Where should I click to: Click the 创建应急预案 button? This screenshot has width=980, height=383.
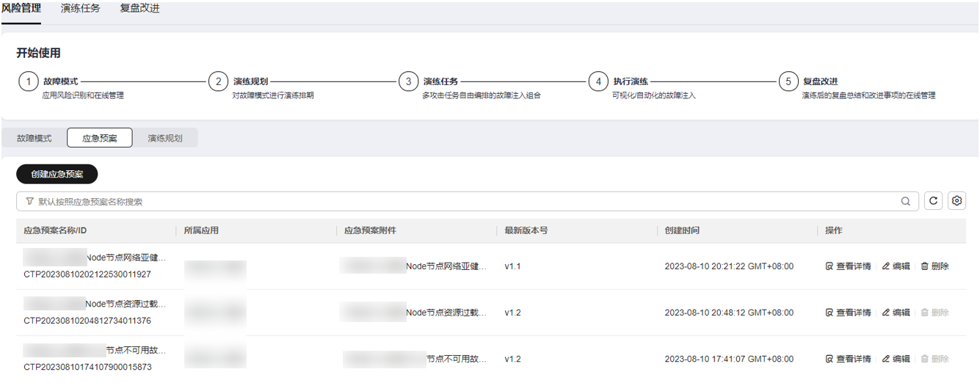pos(57,174)
